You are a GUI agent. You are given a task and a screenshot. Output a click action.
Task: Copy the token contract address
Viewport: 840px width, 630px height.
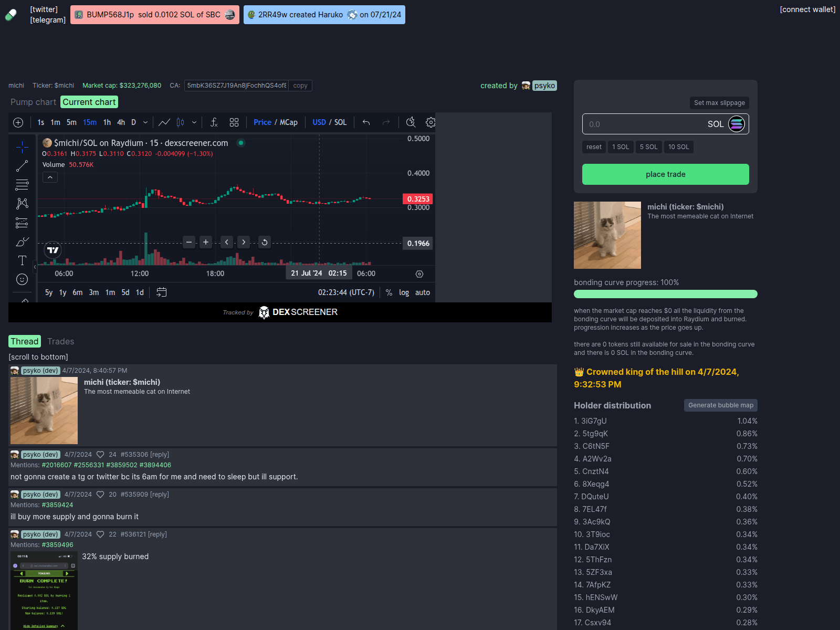tap(299, 85)
